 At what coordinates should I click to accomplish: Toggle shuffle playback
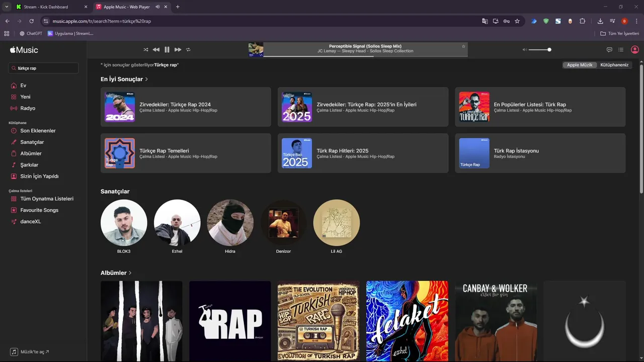coord(146,50)
